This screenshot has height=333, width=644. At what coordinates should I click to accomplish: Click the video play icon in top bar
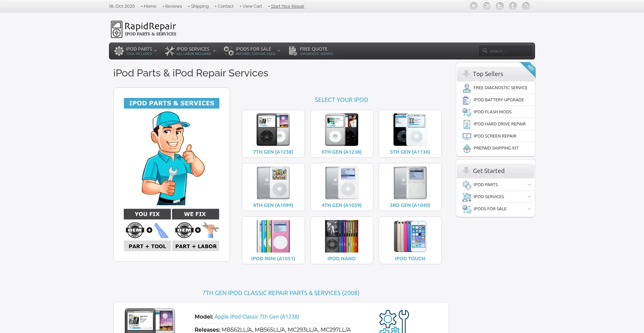point(474,6)
